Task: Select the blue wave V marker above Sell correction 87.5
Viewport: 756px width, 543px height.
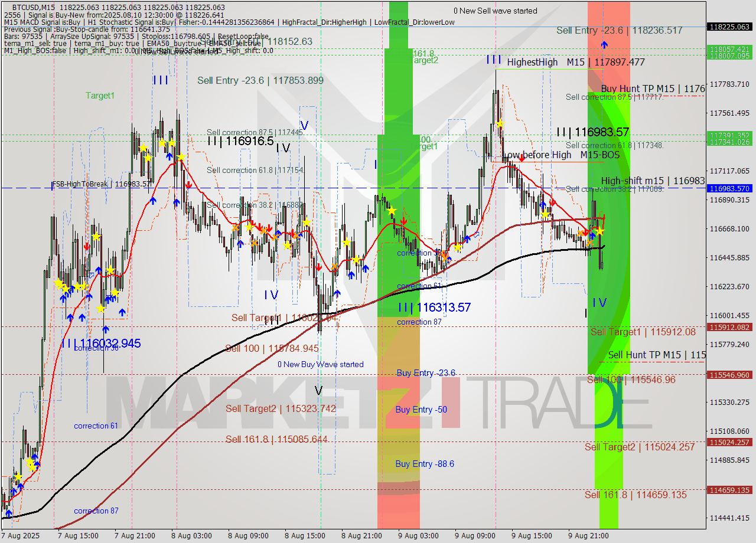Action: pyautogui.click(x=304, y=125)
